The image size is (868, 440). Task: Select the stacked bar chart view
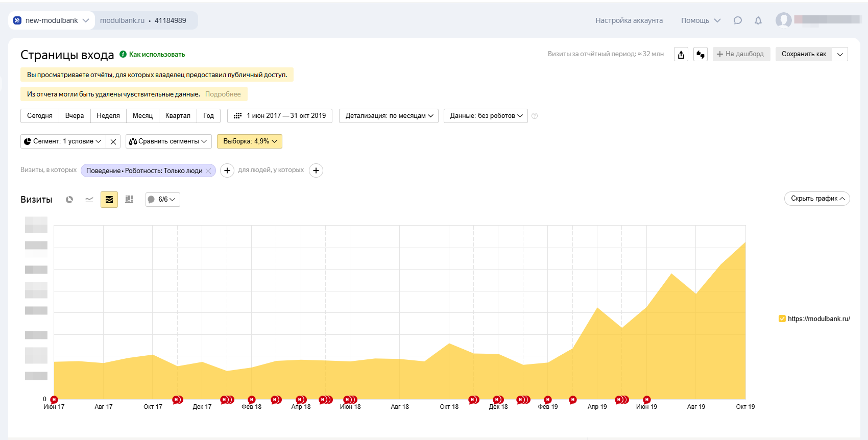129,200
